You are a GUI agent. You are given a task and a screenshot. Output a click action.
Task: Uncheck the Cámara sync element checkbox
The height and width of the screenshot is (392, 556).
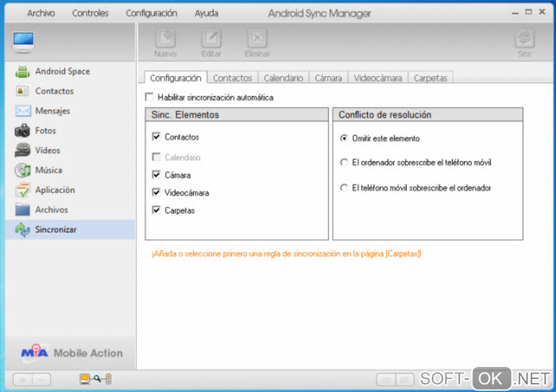[x=156, y=175]
